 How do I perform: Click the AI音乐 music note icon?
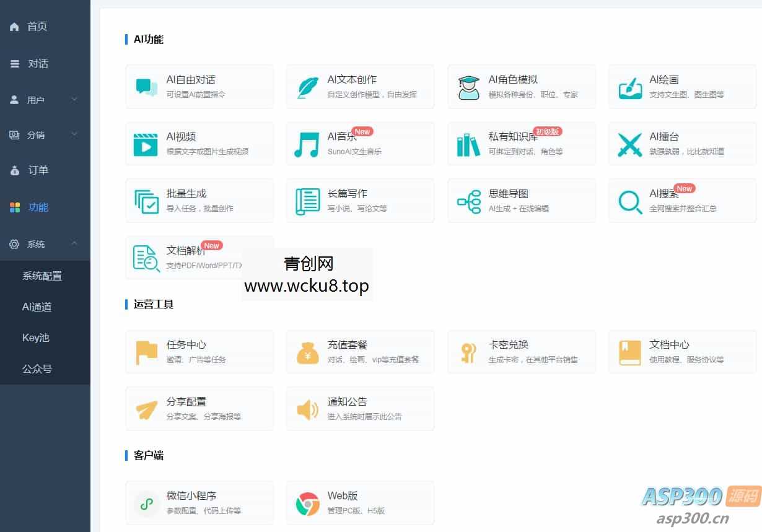point(307,144)
